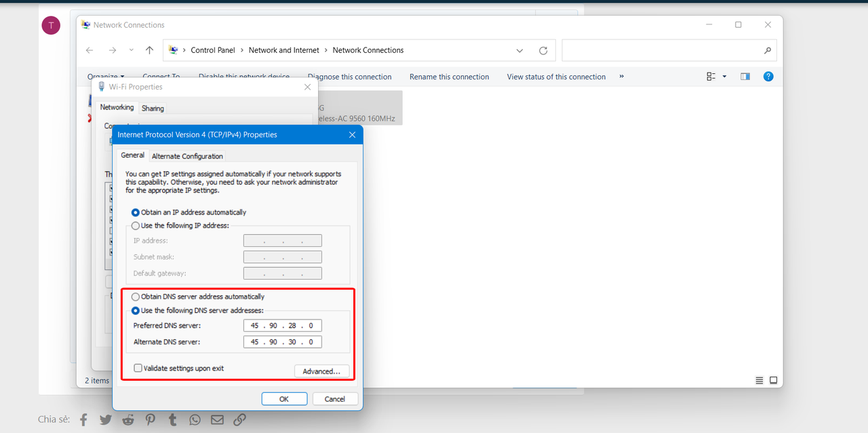Screen dimensions: 868x433
Task: Click the Cancel button
Action: (335, 399)
